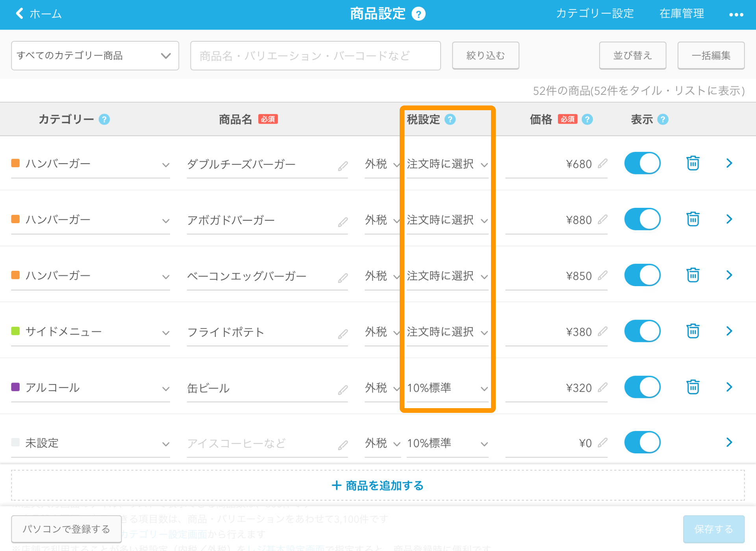Screen dimensions: 756x551
Task: Delete フライドポテト with trash icon
Action: click(x=693, y=331)
